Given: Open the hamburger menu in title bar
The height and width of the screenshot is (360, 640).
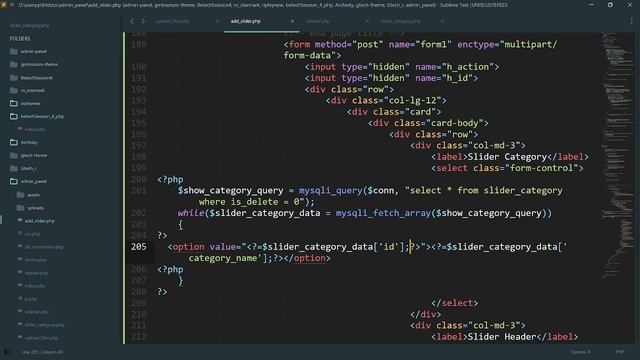Looking at the screenshot, I should pyautogui.click(x=12, y=5).
